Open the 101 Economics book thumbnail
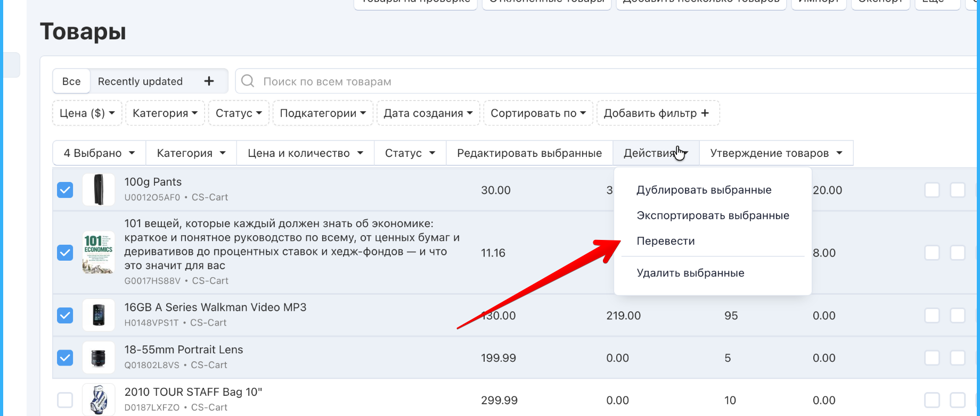 pyautogui.click(x=99, y=252)
